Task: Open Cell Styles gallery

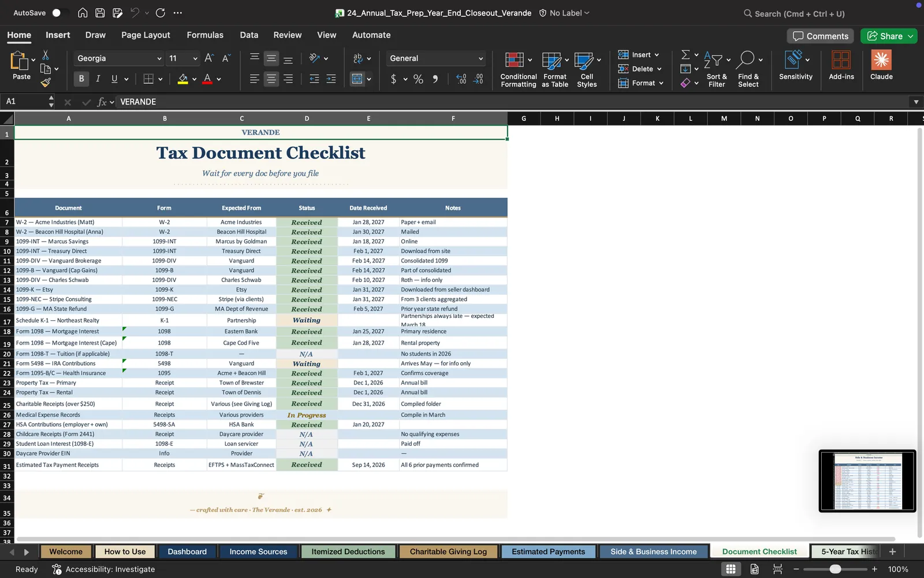Action: [587, 69]
